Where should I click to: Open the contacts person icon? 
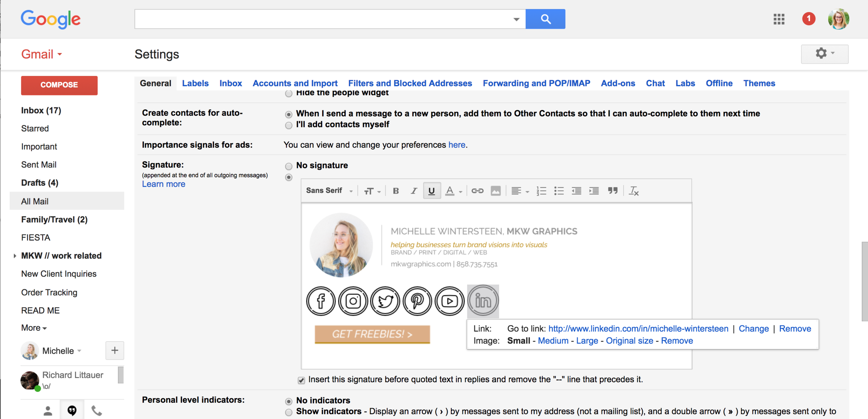(48, 411)
